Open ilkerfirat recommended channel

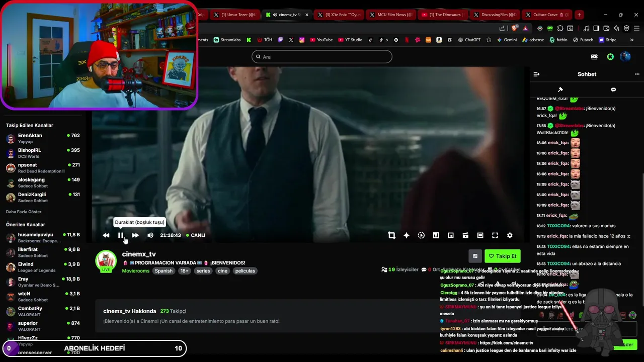tap(43, 252)
